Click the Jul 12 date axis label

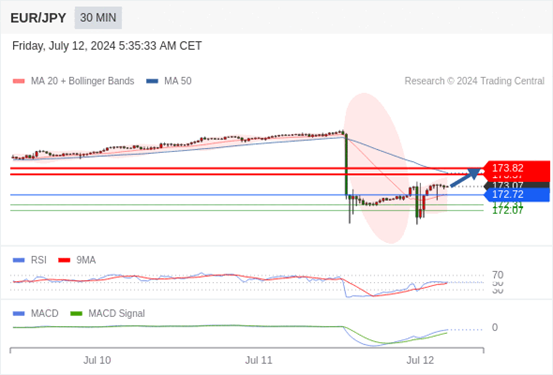coord(420,360)
